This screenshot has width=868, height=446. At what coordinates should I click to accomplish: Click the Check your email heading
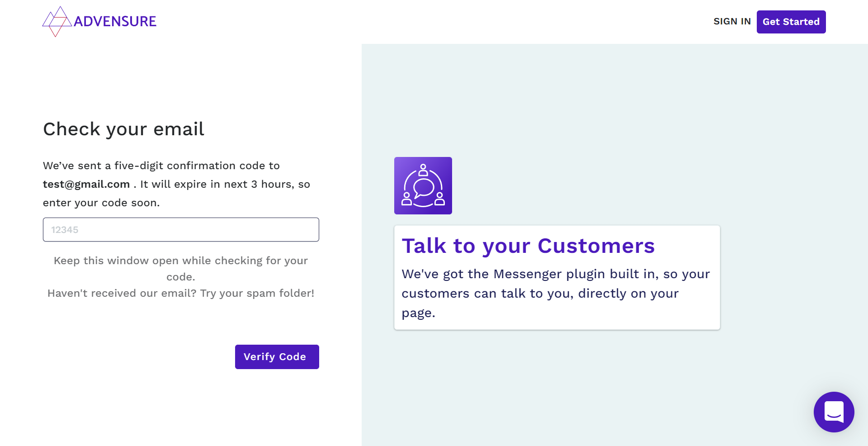[x=123, y=129]
